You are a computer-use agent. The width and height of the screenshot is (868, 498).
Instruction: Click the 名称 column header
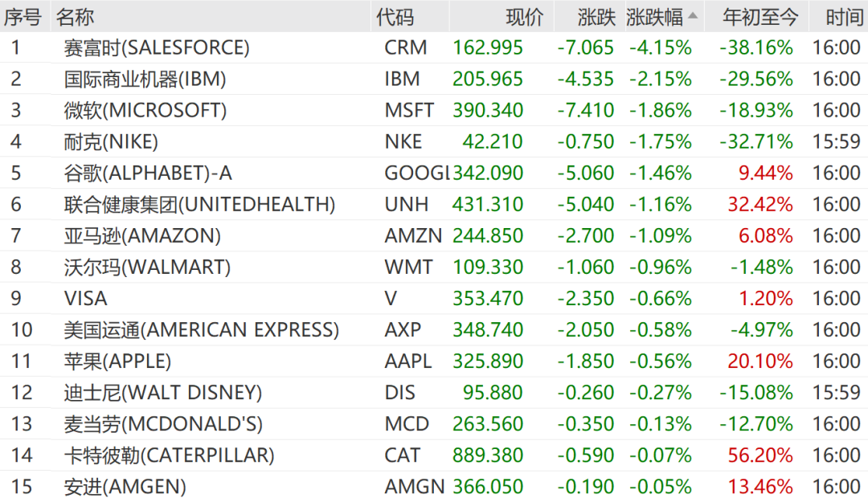[x=75, y=17]
